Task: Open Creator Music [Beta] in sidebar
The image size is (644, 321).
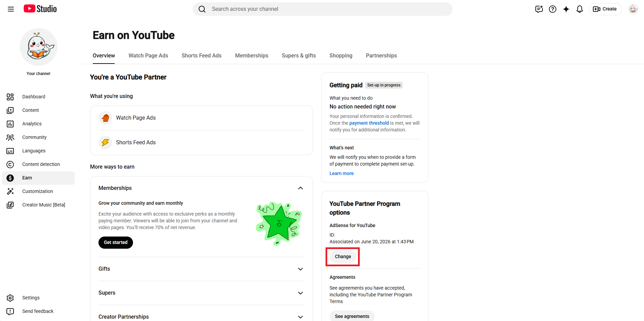Action: (x=39, y=205)
